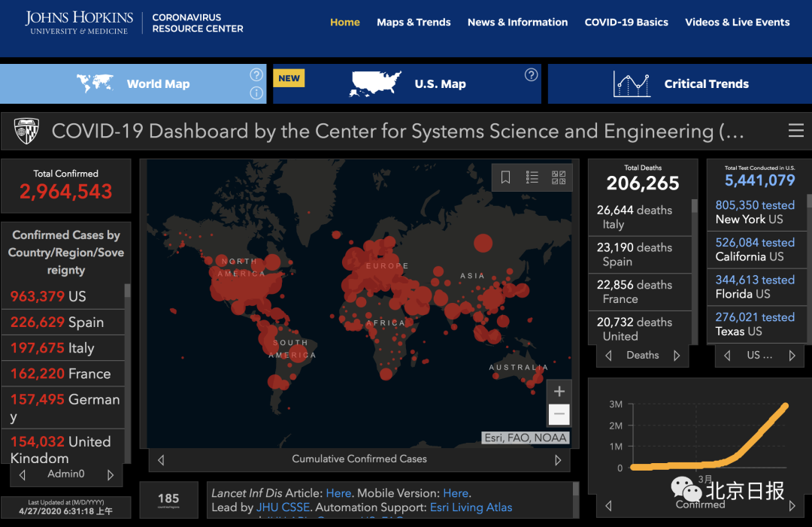This screenshot has width=812, height=527.
Task: Zoom out on the map
Action: coord(559,414)
